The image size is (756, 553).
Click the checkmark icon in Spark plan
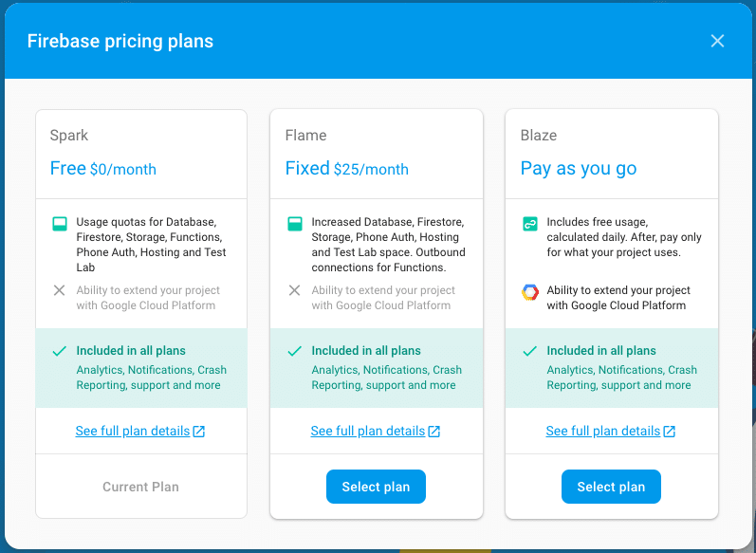tap(60, 351)
